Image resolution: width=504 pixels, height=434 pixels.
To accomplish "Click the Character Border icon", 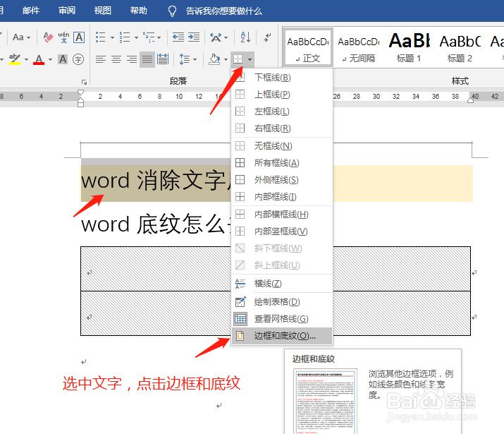I will 79,37.
